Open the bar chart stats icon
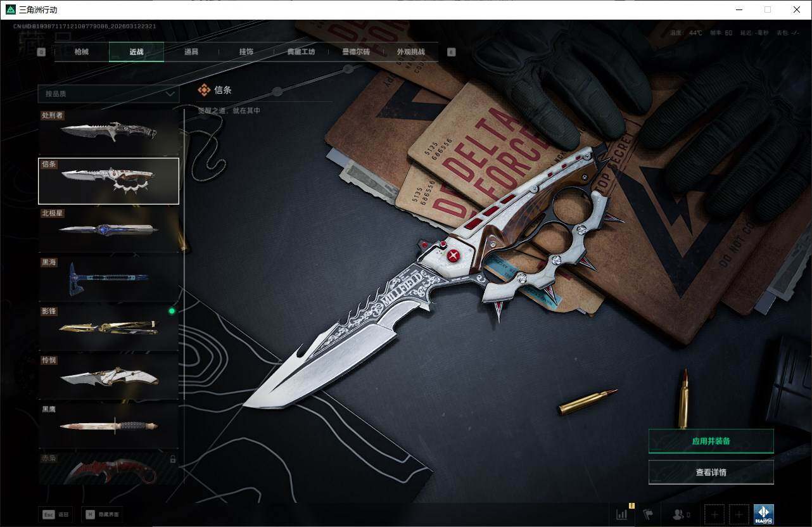This screenshot has height=527, width=812. click(622, 514)
